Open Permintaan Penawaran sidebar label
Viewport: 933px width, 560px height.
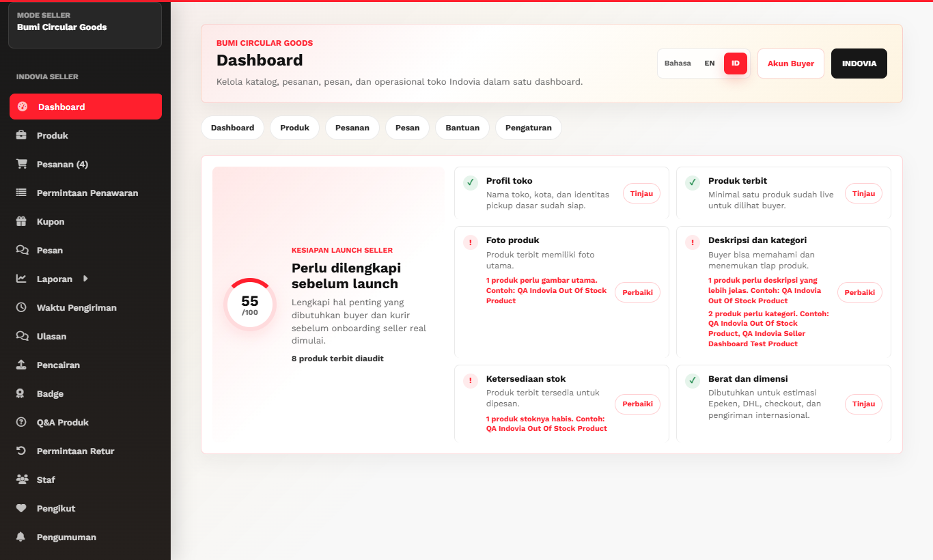[x=87, y=193]
